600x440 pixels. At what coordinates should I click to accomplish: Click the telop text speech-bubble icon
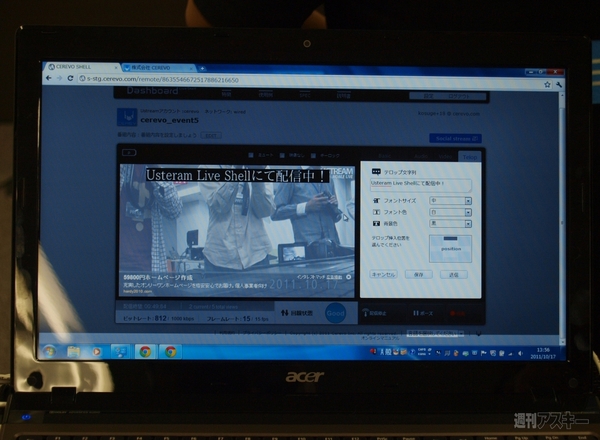click(376, 172)
